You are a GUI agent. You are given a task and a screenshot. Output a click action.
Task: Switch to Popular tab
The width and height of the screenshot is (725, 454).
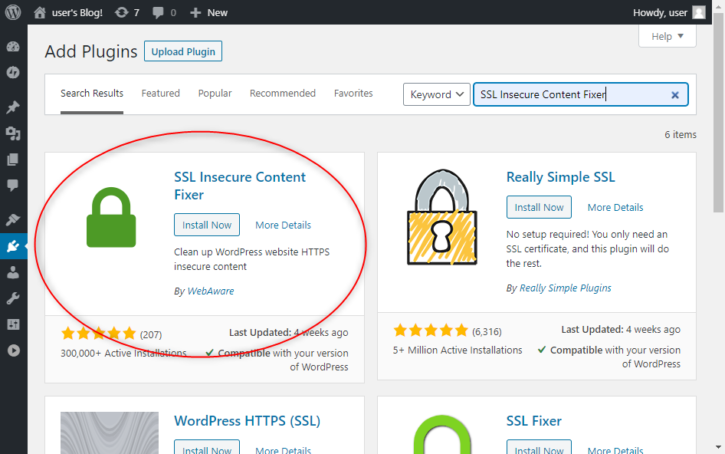coord(215,93)
